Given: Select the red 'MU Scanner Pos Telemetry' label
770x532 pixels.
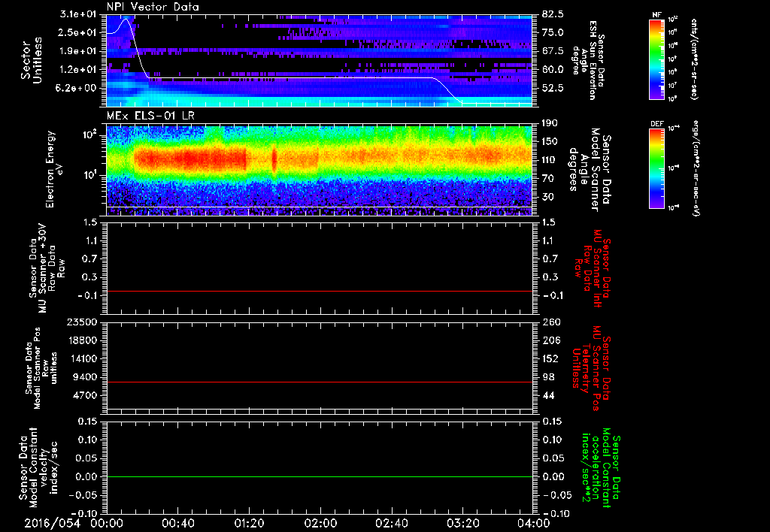Looking at the screenshot, I should click(x=591, y=368).
